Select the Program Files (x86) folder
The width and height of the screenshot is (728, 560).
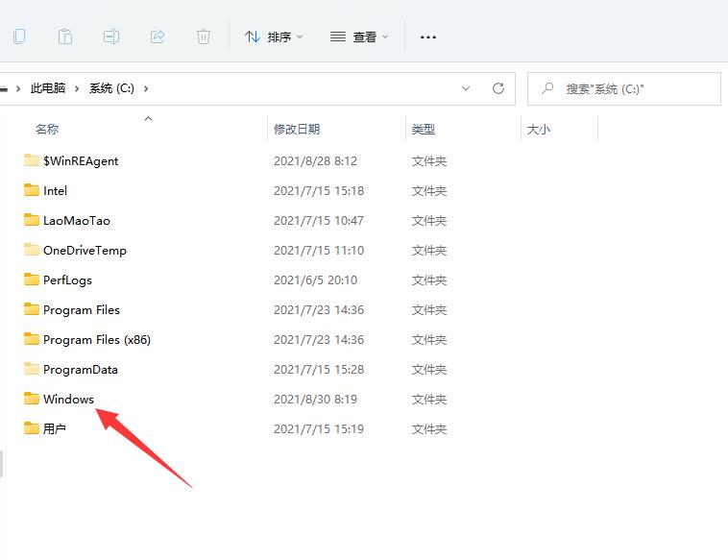point(97,339)
